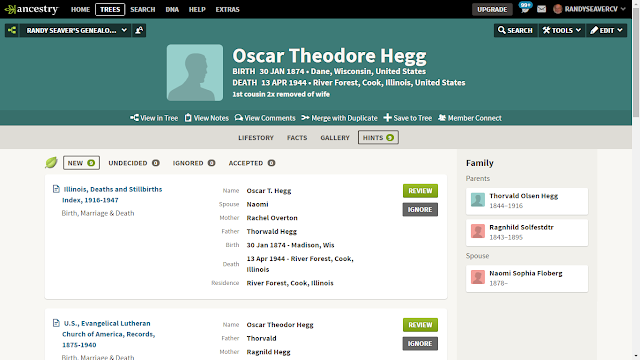
Task: Open Thorvald Olsen Hegg's profile card
Action: point(527,201)
